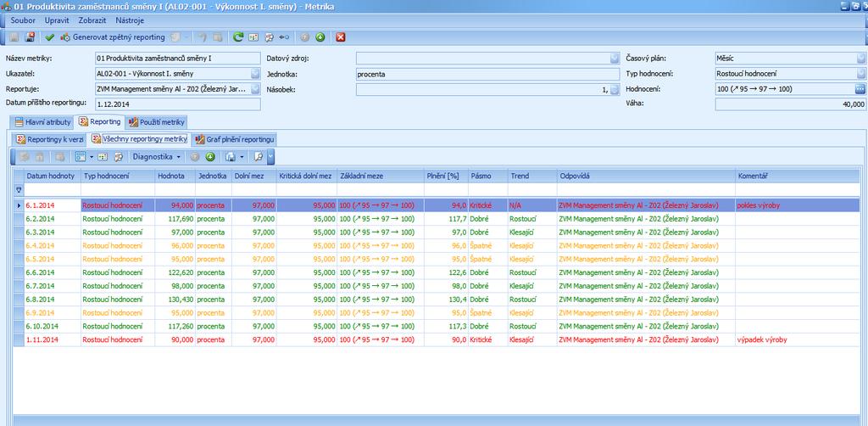Viewport: 868px width, 426px height.
Task: Click the 130,430 value cell
Action: (175, 300)
